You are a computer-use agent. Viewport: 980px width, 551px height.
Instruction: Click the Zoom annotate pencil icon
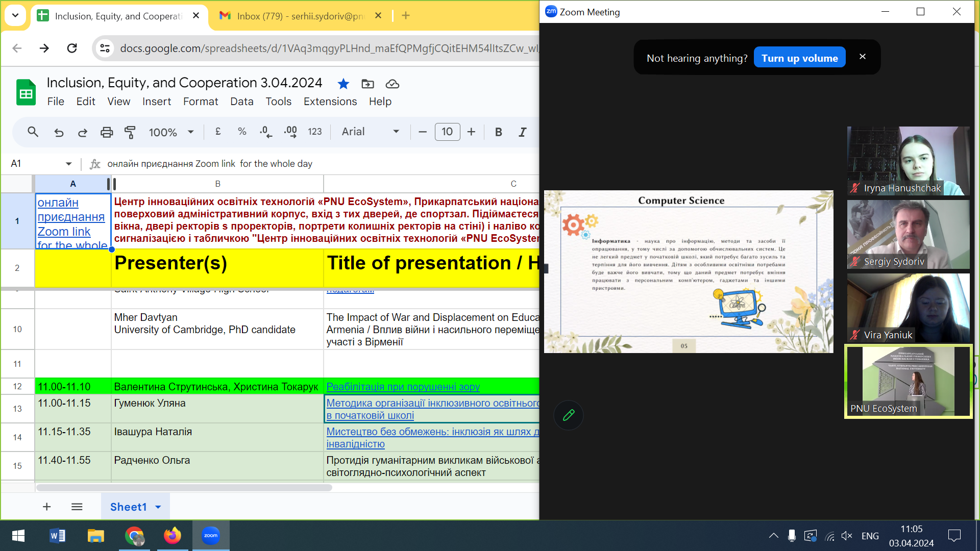click(569, 415)
